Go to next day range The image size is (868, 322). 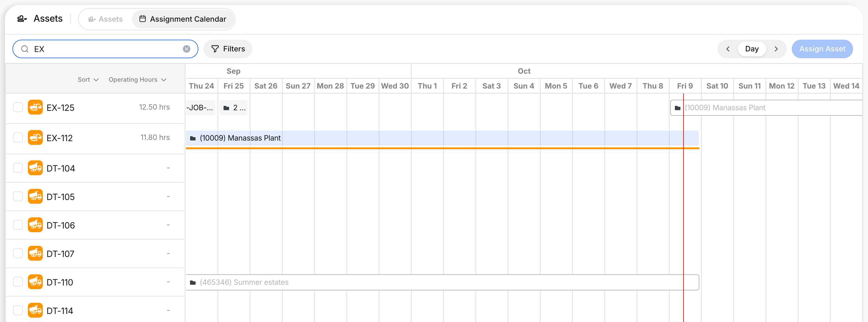point(776,49)
